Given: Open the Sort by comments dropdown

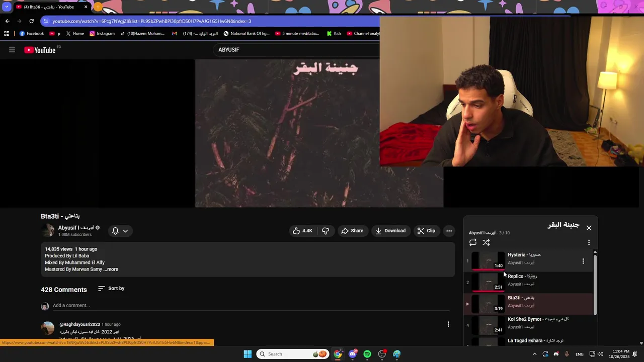Looking at the screenshot, I should point(111,289).
